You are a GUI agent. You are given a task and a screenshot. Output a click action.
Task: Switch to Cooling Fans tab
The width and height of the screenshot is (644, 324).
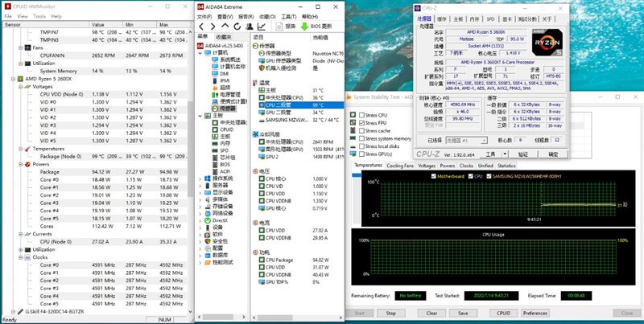pyautogui.click(x=400, y=166)
